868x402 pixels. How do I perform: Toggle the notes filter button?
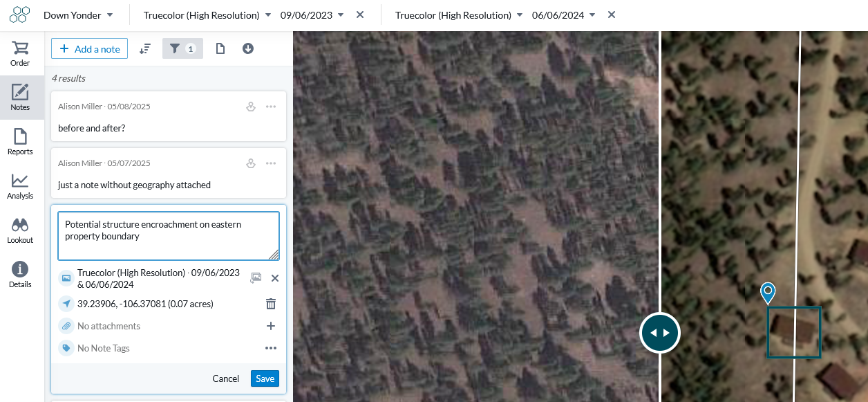pyautogui.click(x=182, y=48)
